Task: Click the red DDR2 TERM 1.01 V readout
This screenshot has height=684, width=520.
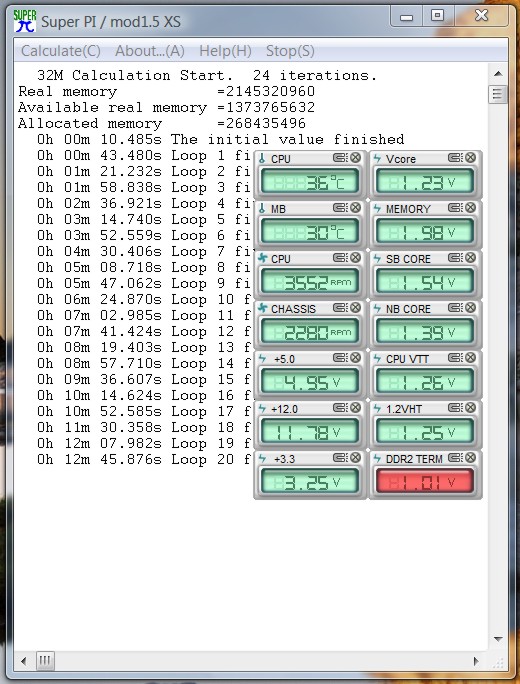Action: (425, 482)
